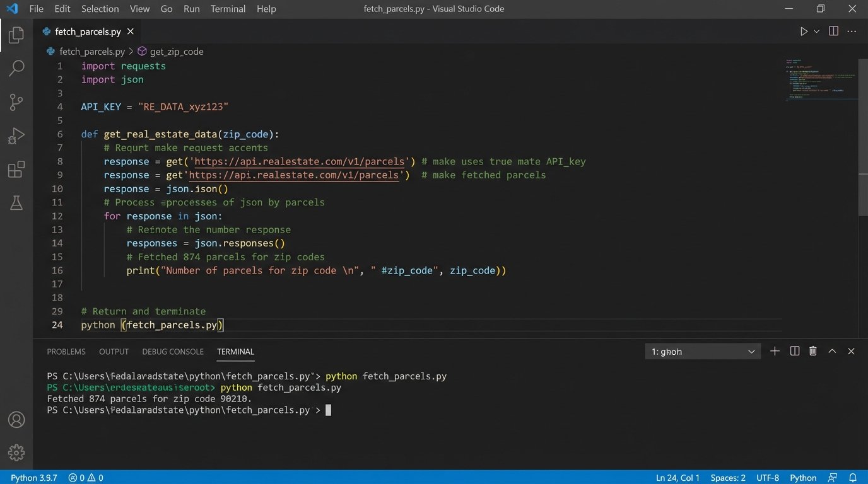The image size is (868, 484).
Task: Open the Run and Debug view
Action: 16,136
